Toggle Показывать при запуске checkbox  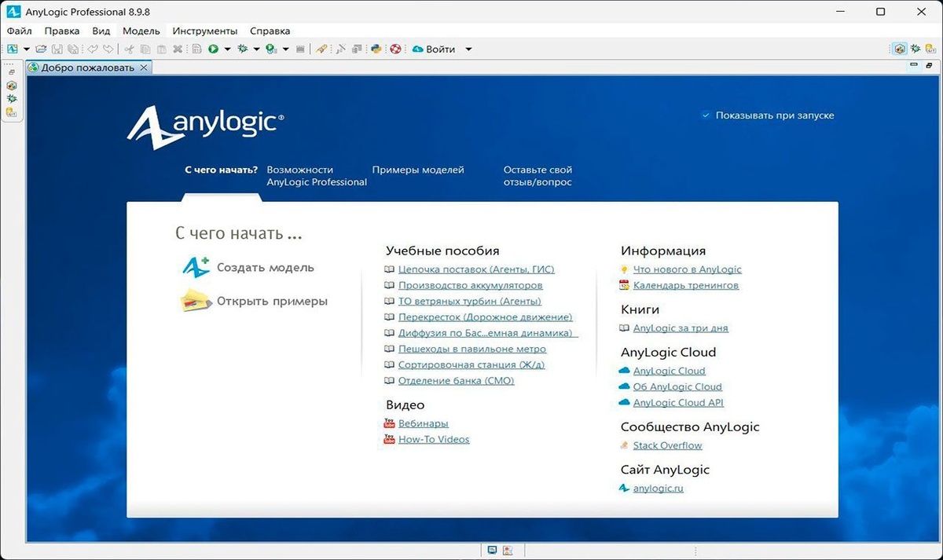(x=705, y=115)
